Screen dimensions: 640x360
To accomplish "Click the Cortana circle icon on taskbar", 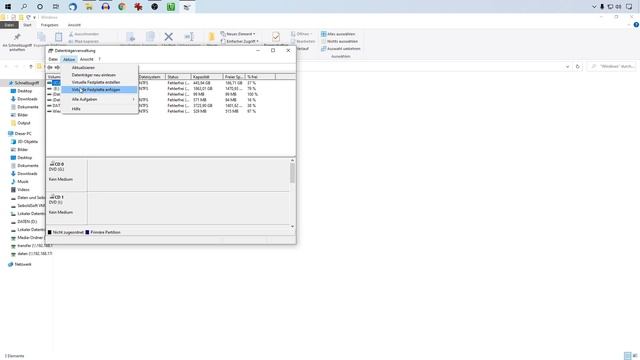I will 40,7.
